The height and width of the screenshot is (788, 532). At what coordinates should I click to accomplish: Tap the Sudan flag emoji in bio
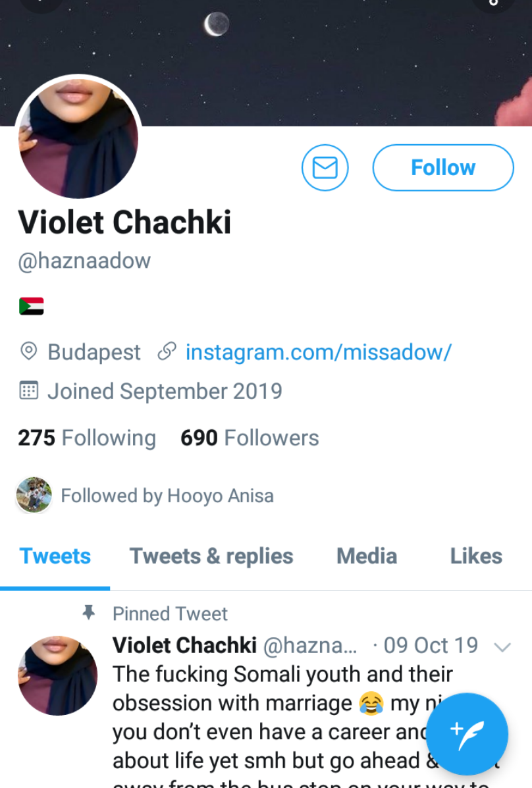click(31, 306)
